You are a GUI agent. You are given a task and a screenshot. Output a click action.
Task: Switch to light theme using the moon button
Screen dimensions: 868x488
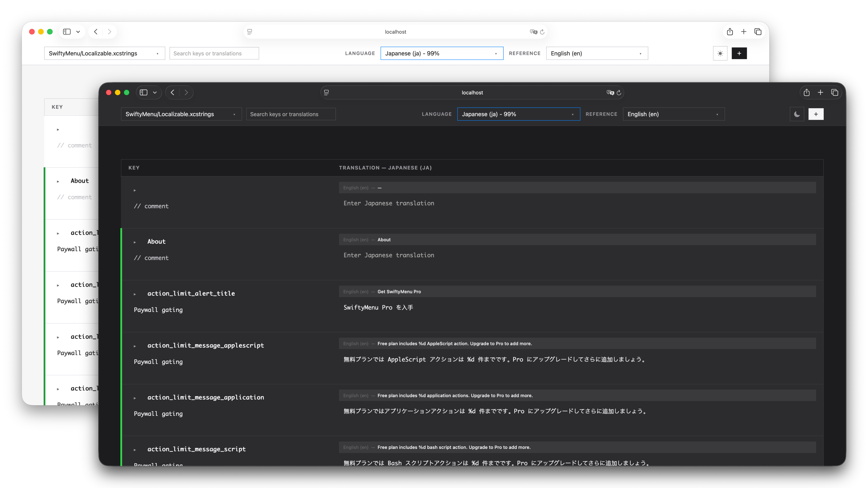[797, 114]
